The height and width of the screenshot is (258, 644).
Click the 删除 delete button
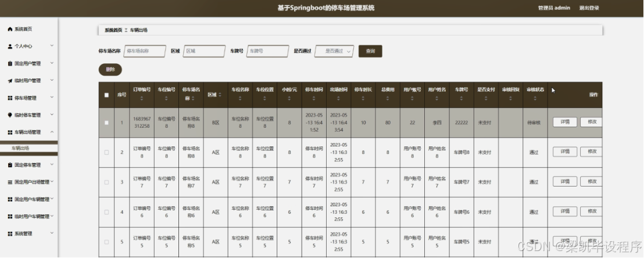(110, 70)
